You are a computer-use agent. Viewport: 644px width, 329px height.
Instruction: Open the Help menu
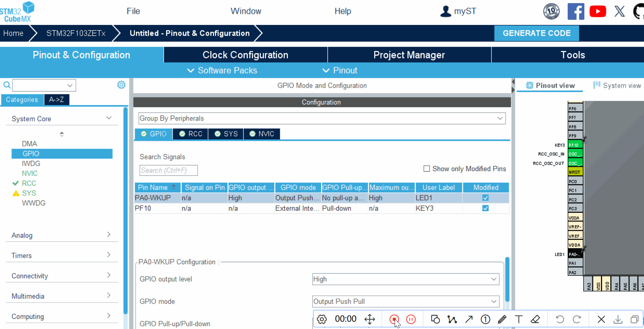[x=343, y=11]
